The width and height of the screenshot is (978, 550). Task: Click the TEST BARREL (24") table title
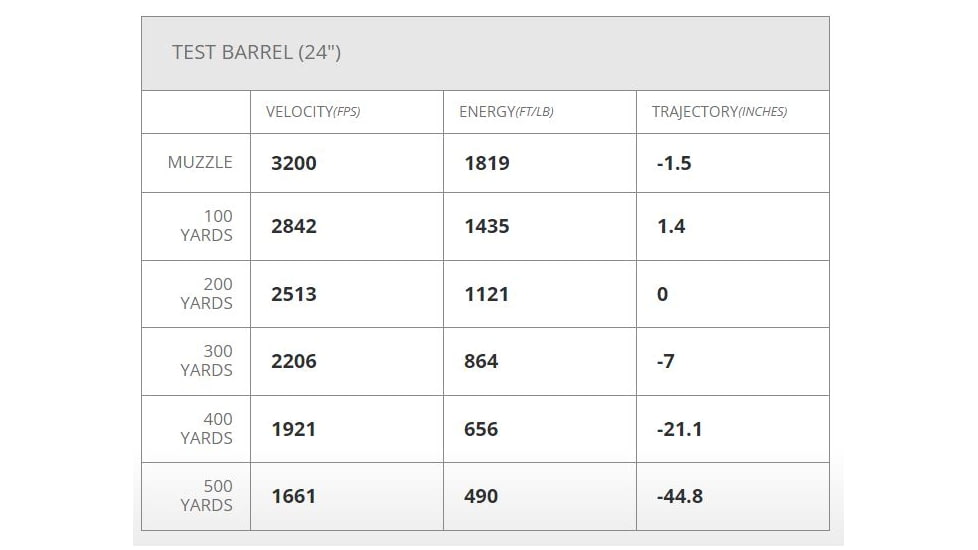pyautogui.click(x=256, y=52)
